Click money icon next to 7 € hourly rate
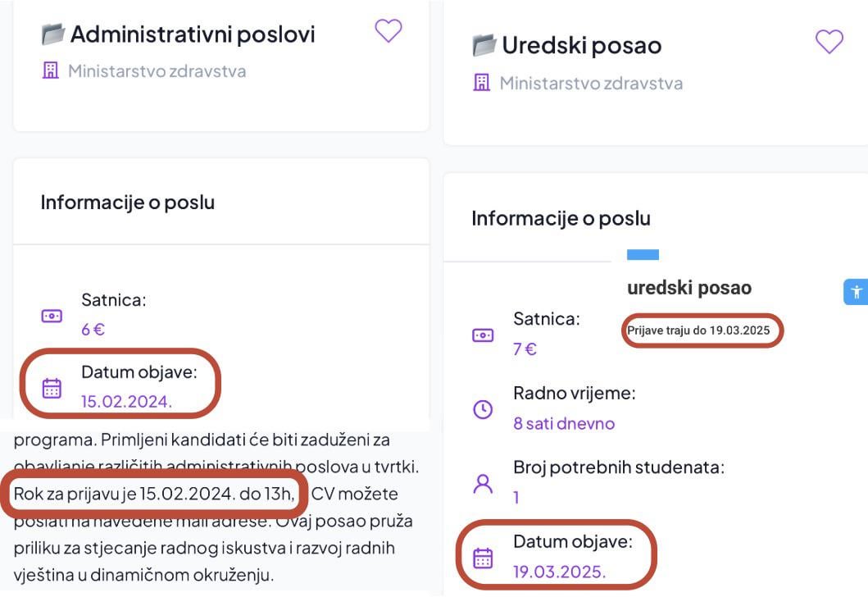Viewport: 868px width, 597px height. (483, 335)
